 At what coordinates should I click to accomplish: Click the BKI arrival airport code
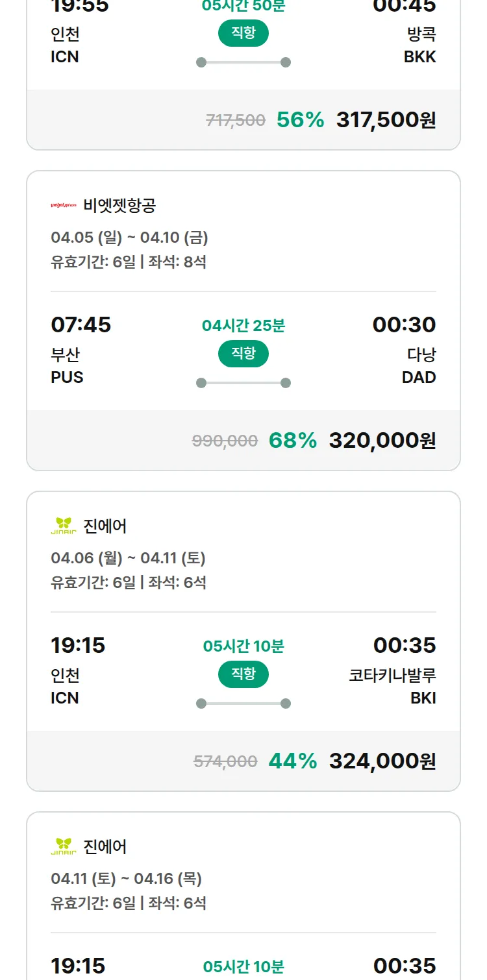[423, 698]
